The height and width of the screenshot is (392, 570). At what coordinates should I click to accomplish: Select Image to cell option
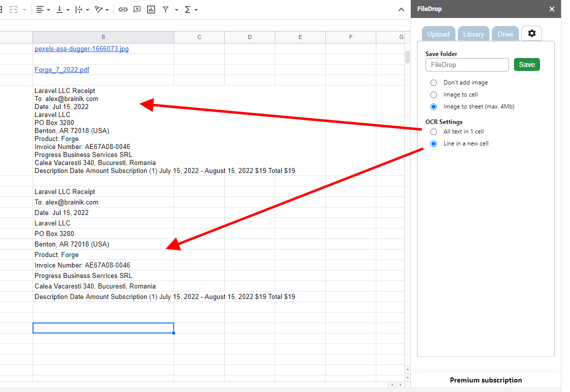(x=434, y=95)
